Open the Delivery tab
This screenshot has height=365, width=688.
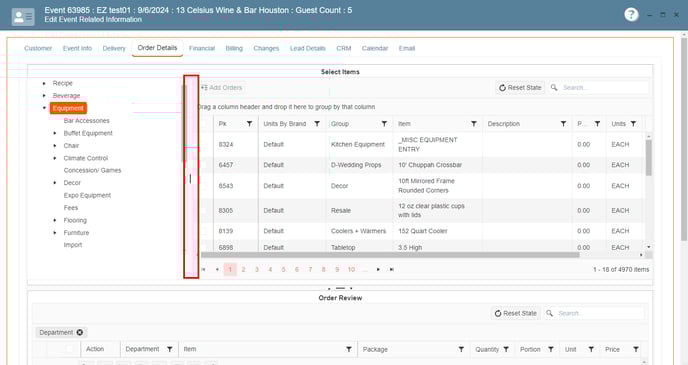point(114,48)
